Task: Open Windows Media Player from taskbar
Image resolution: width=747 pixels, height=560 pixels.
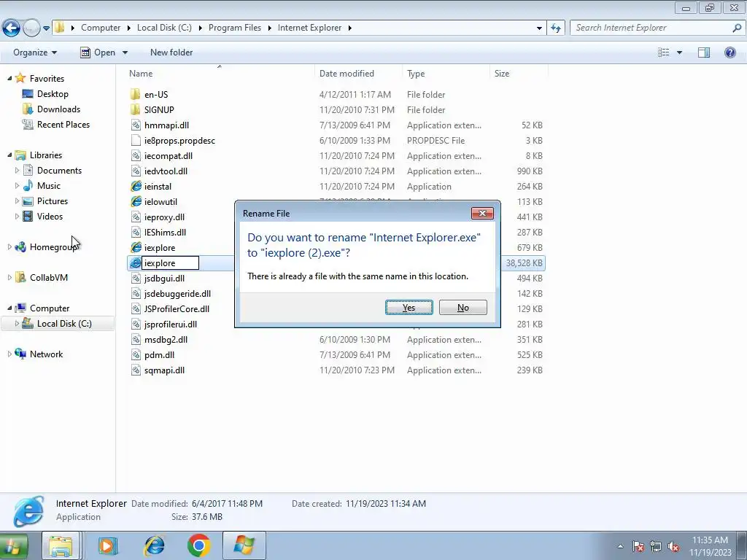Action: pyautogui.click(x=108, y=545)
